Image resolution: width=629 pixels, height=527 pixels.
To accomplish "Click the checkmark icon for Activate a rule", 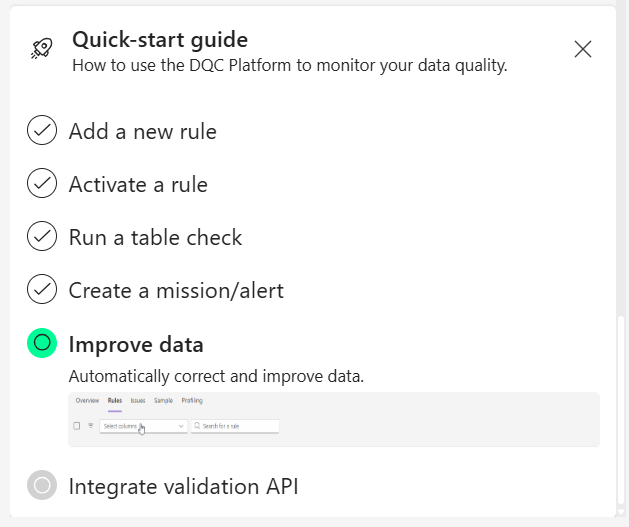I will pyautogui.click(x=42, y=184).
